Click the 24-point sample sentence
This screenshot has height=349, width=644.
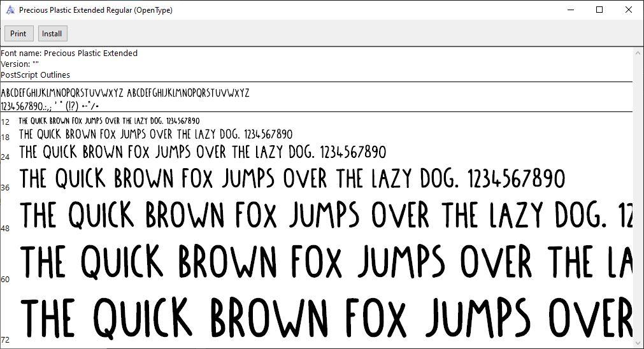tap(203, 153)
